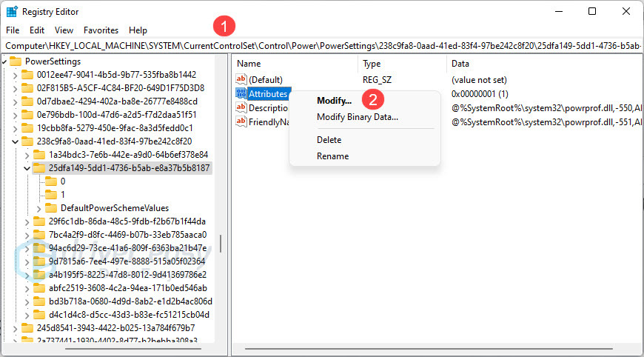Image resolution: width=644 pixels, height=357 pixels.
Task: Collapse the 25dfa149-5dd1-4736 key node
Action: click(27, 168)
